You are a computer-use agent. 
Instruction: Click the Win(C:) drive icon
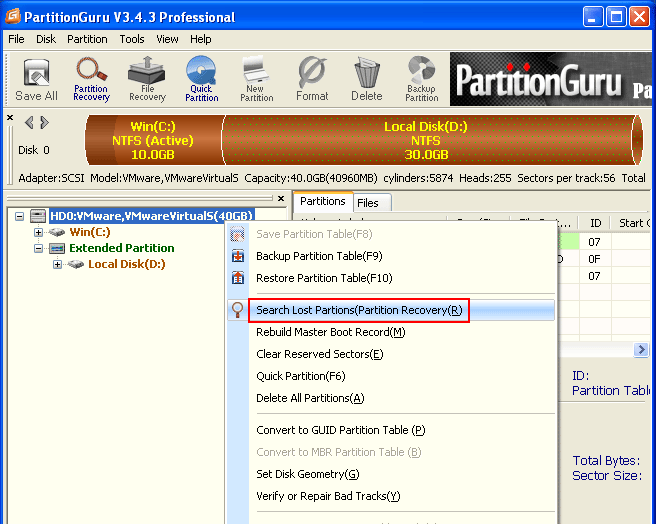coord(56,232)
